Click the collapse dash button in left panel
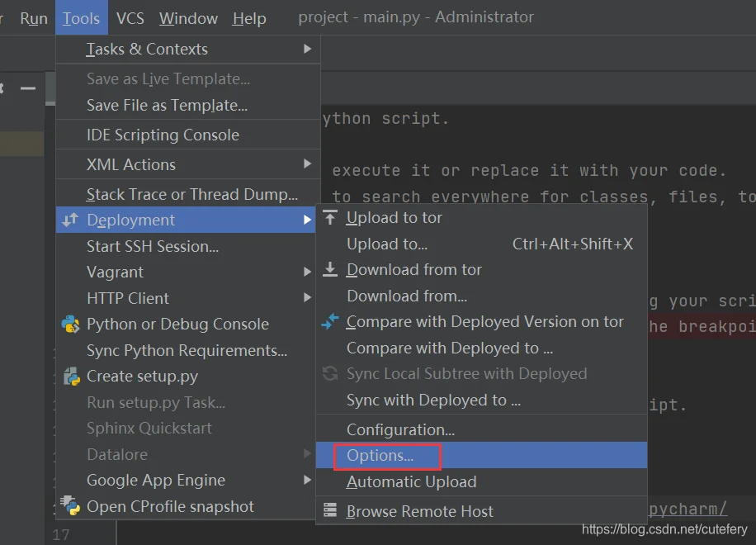Image resolution: width=756 pixels, height=545 pixels. click(x=28, y=88)
